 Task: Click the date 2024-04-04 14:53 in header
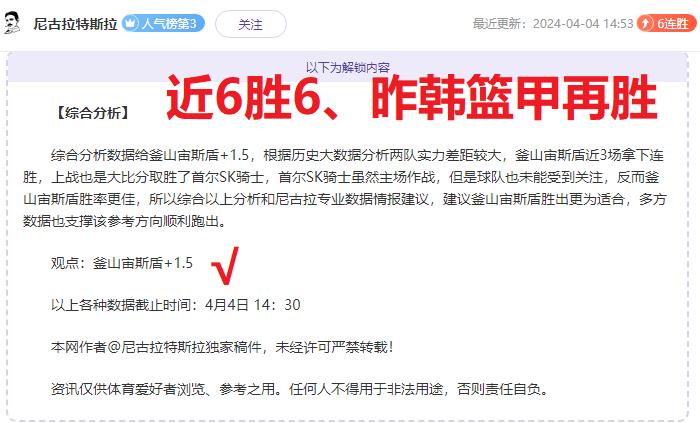point(583,23)
